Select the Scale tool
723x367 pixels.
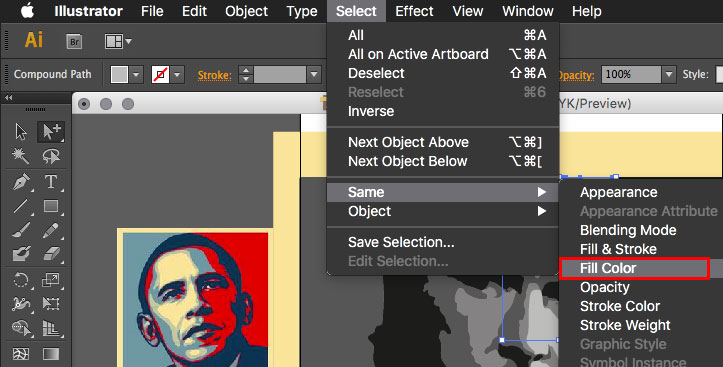51,279
